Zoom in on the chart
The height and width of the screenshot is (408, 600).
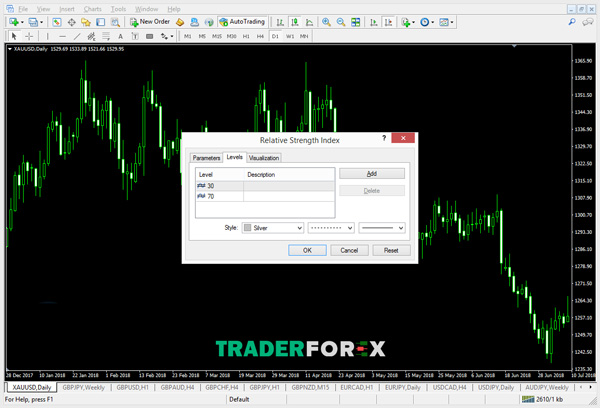(326, 22)
